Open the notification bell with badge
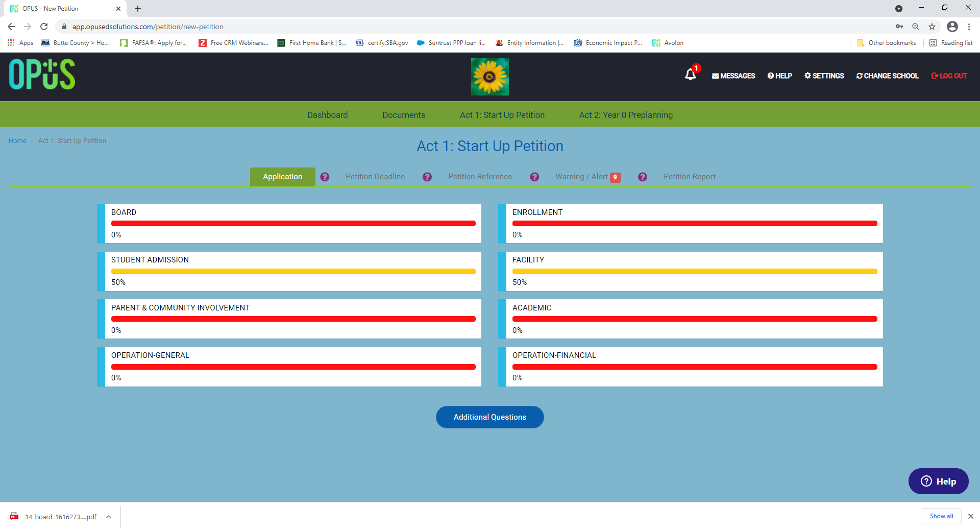This screenshot has width=980, height=531. [691, 74]
